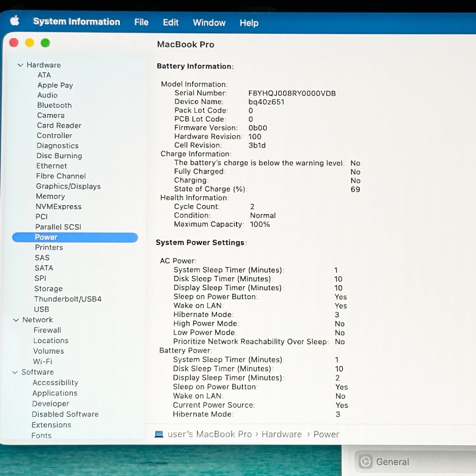Select Printers in the sidebar
The height and width of the screenshot is (476, 476).
[x=49, y=248]
